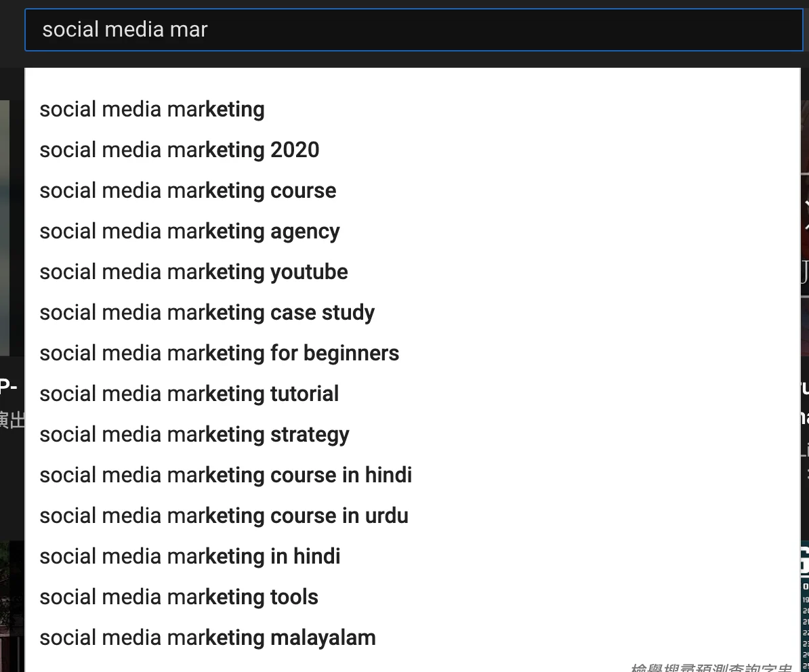Pick the "social media marketing agency" suggestion
Image resolution: width=809 pixels, height=672 pixels.
click(x=190, y=231)
